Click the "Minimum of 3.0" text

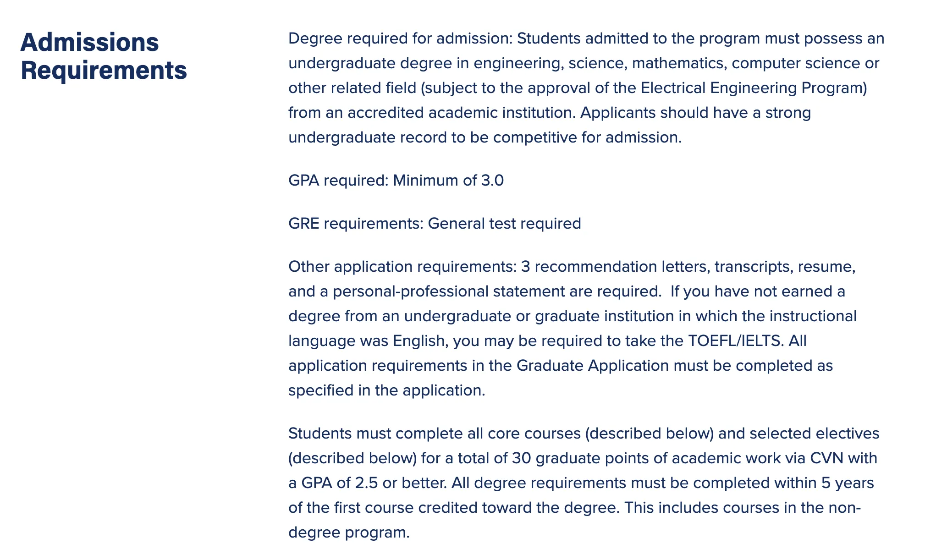[x=448, y=181]
